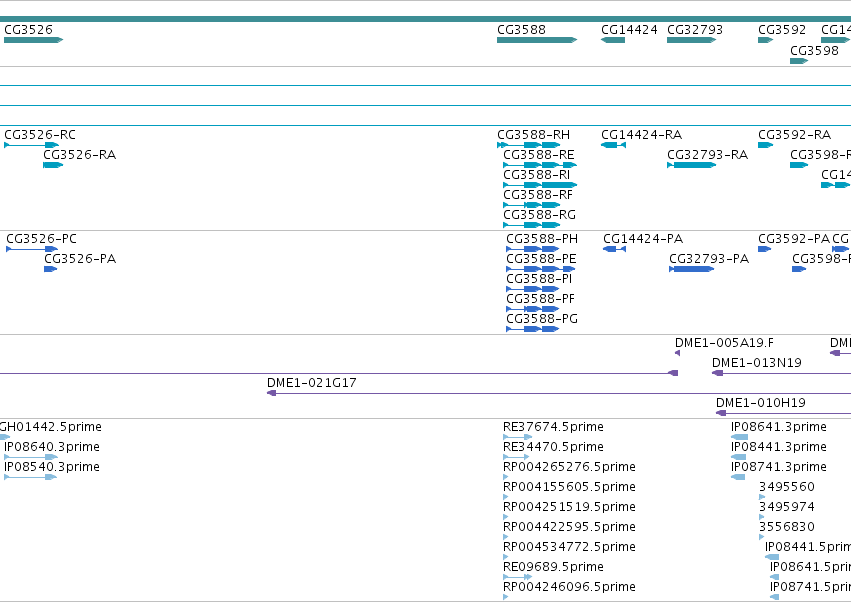The width and height of the screenshot is (851, 602).
Task: Click the RP004155605.5prime EST
Action: click(506, 498)
